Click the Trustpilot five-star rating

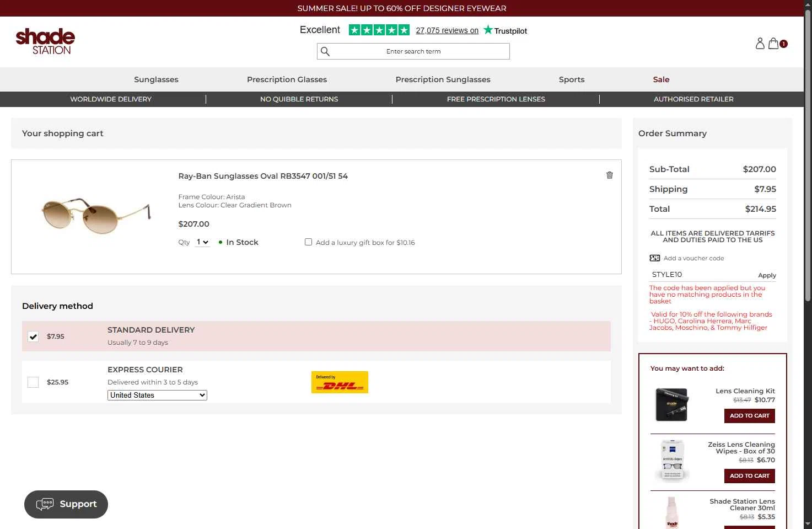click(379, 30)
